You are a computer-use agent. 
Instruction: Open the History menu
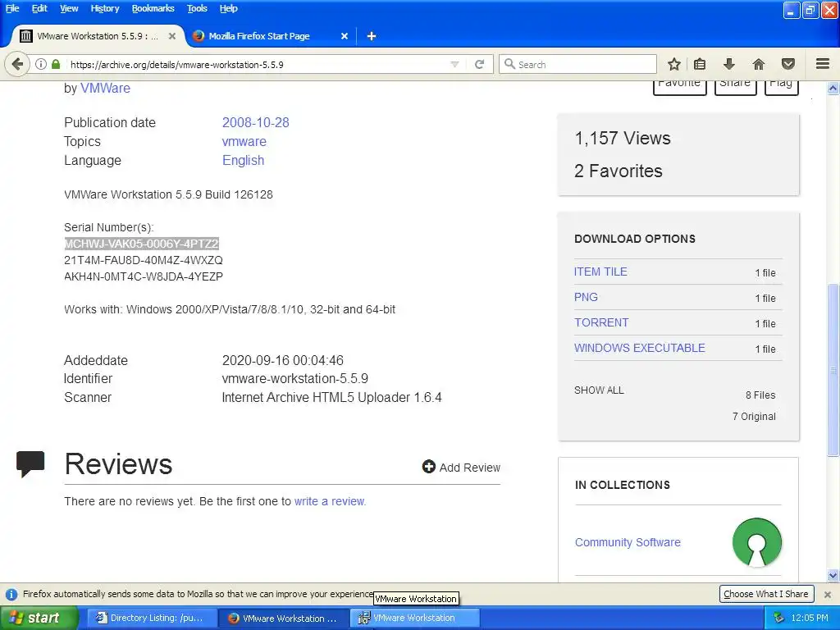(x=105, y=8)
